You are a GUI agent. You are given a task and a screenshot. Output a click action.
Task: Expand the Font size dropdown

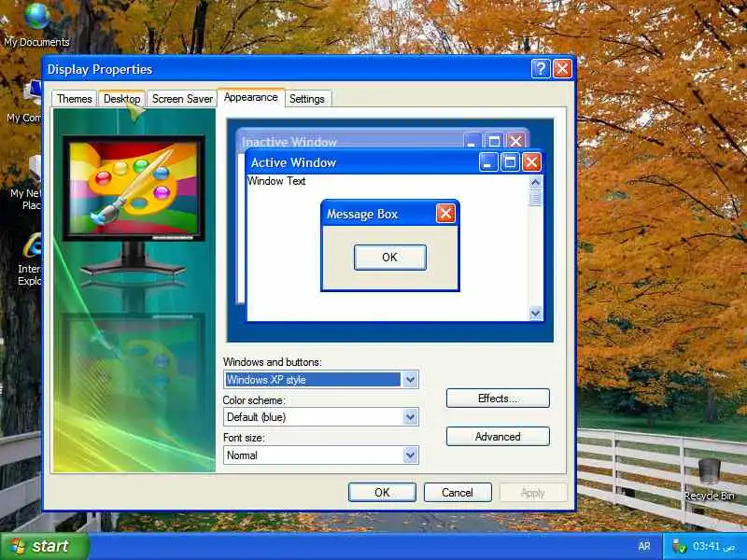click(x=410, y=455)
